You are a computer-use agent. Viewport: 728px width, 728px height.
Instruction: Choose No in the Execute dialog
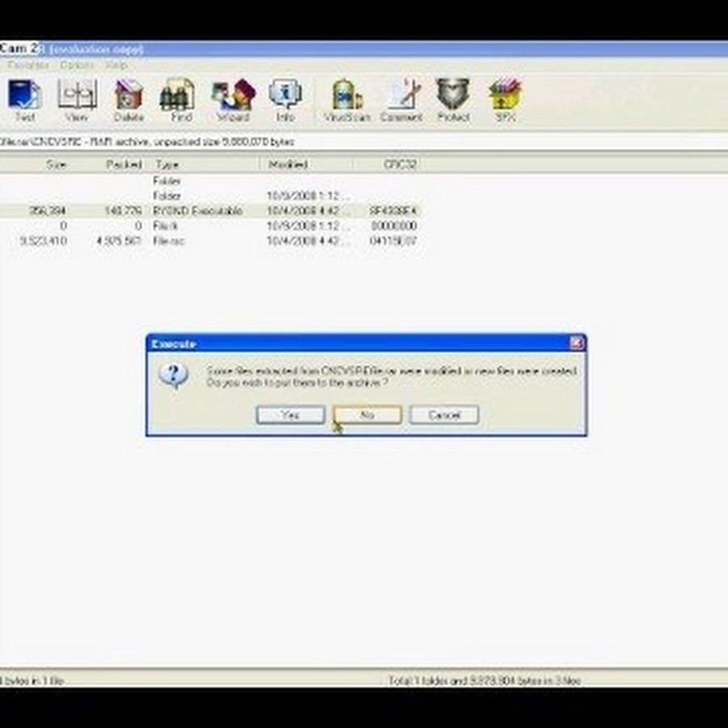(367, 415)
